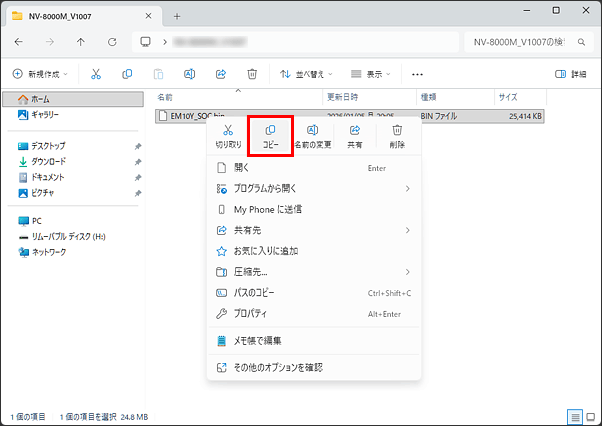602x426 pixels.
Task: Go up one folder level
Action: tap(81, 42)
